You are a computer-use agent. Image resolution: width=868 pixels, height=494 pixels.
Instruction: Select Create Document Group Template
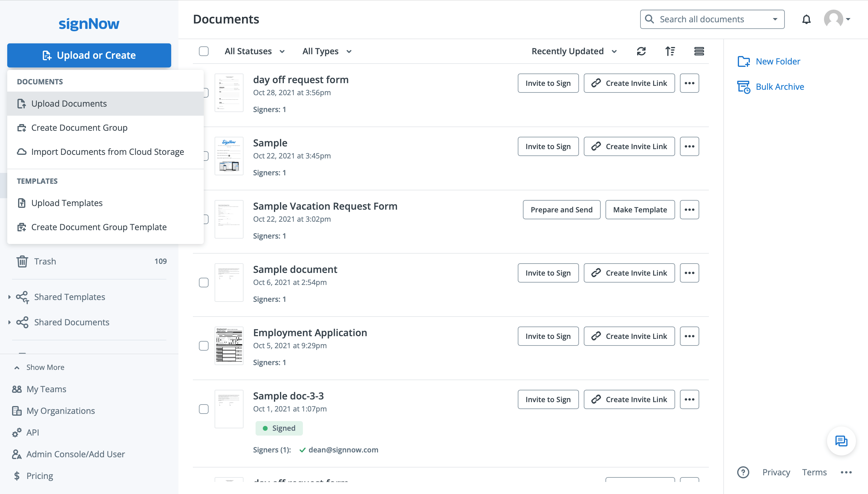click(99, 227)
